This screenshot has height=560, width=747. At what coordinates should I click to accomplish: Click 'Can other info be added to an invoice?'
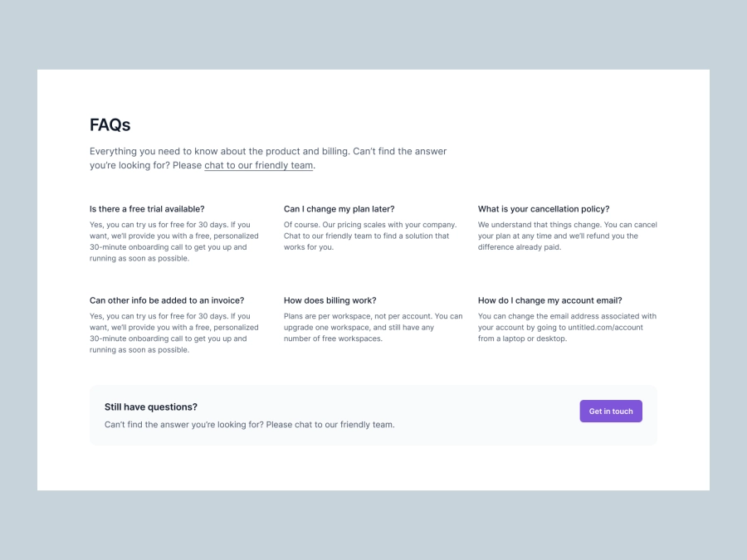click(x=167, y=300)
